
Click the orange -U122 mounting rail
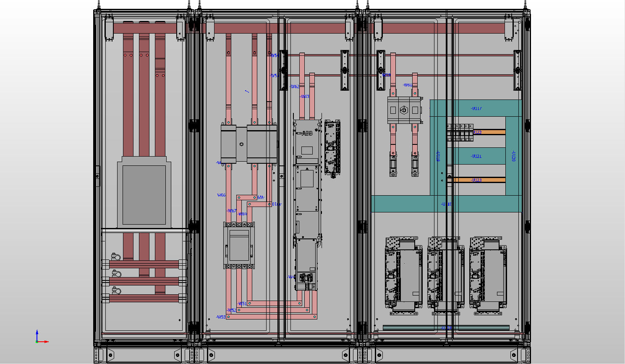[x=489, y=132]
